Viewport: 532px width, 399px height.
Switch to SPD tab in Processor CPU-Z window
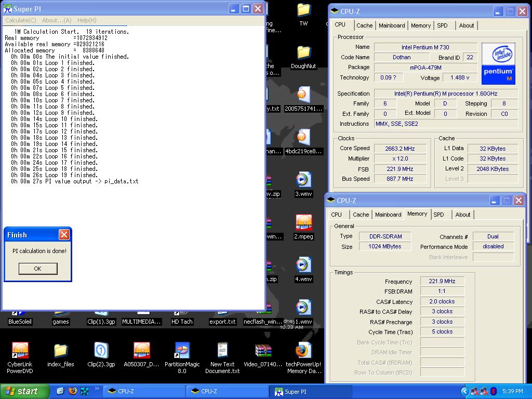click(x=442, y=25)
